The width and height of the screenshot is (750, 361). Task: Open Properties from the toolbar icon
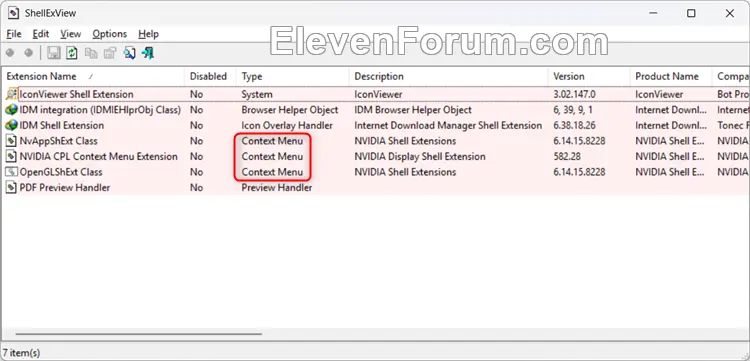coord(110,53)
